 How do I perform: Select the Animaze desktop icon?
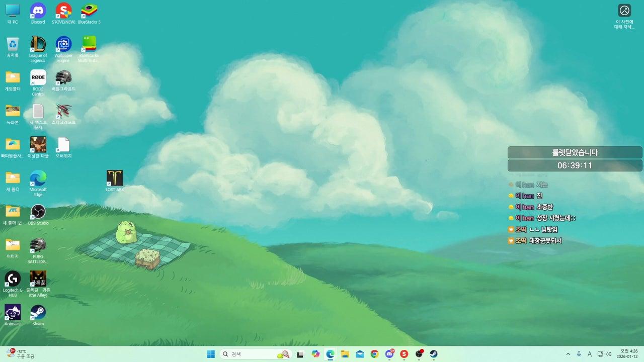pyautogui.click(x=13, y=313)
